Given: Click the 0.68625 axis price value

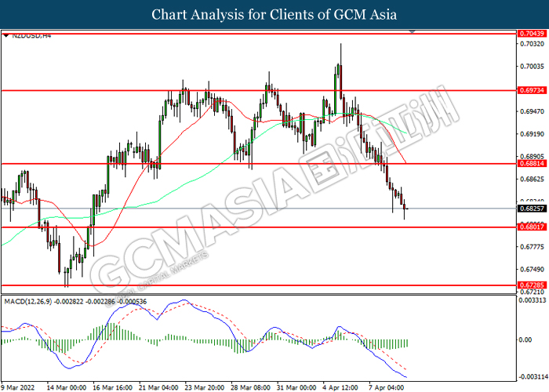Looking at the screenshot, I should tap(532, 180).
